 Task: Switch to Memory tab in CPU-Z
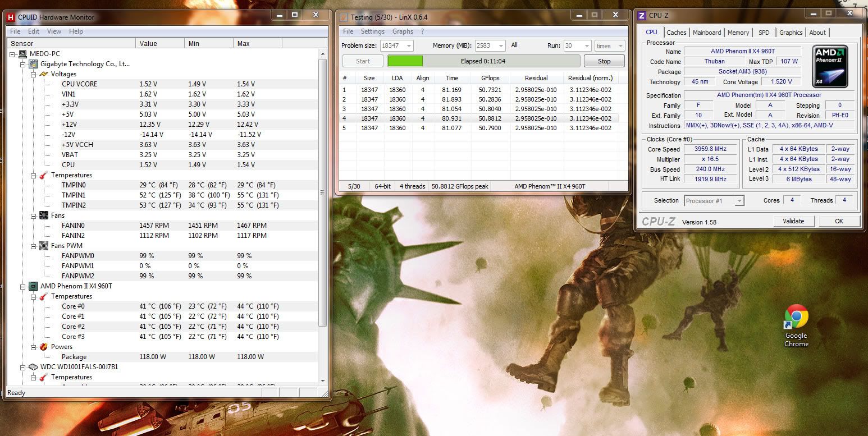click(x=738, y=33)
